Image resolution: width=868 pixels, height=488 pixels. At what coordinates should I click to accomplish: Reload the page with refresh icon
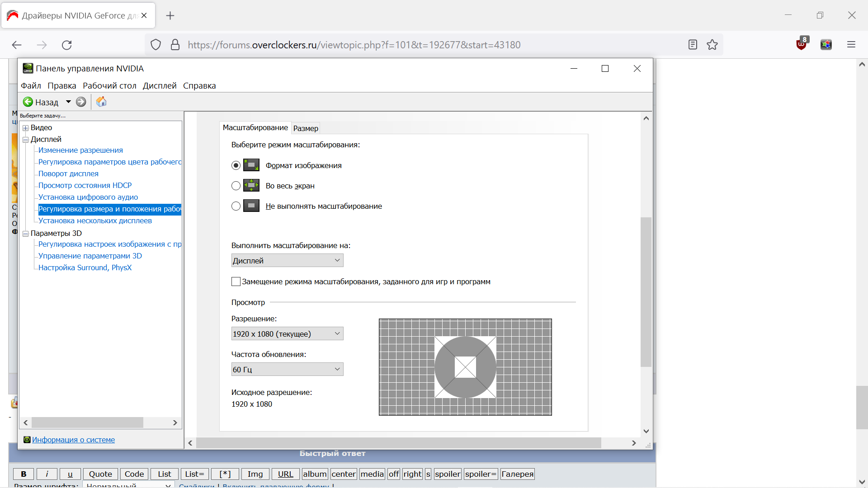(67, 45)
